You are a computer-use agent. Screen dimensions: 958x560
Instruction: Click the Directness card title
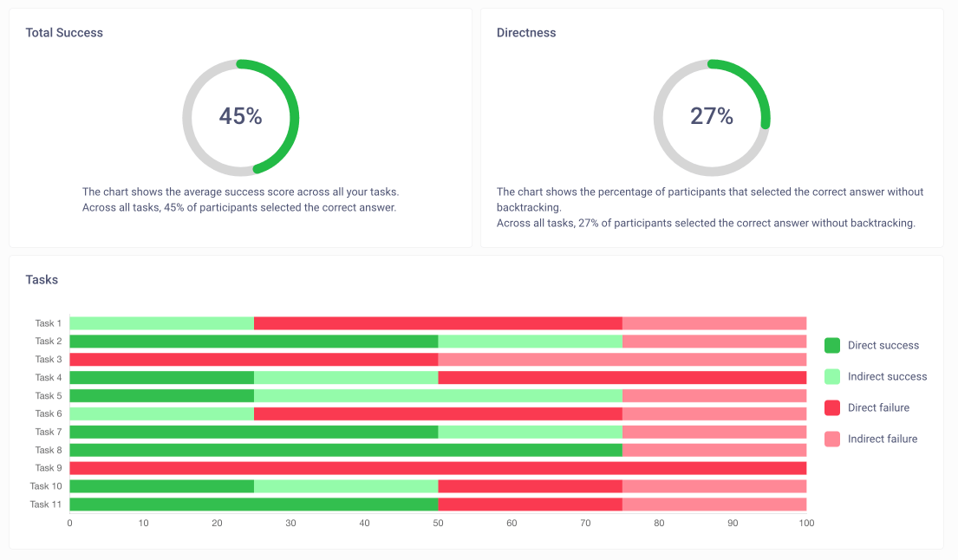(x=526, y=33)
